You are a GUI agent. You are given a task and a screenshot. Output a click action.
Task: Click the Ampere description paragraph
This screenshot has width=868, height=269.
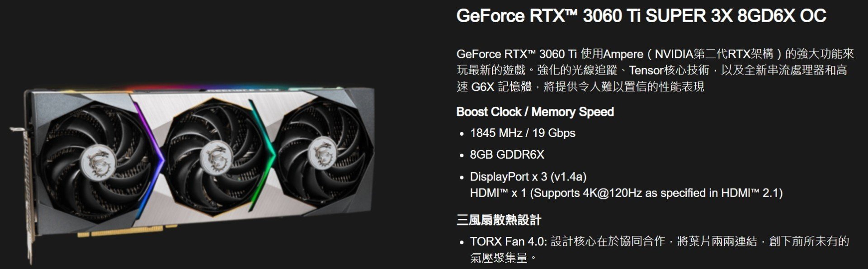point(655,70)
